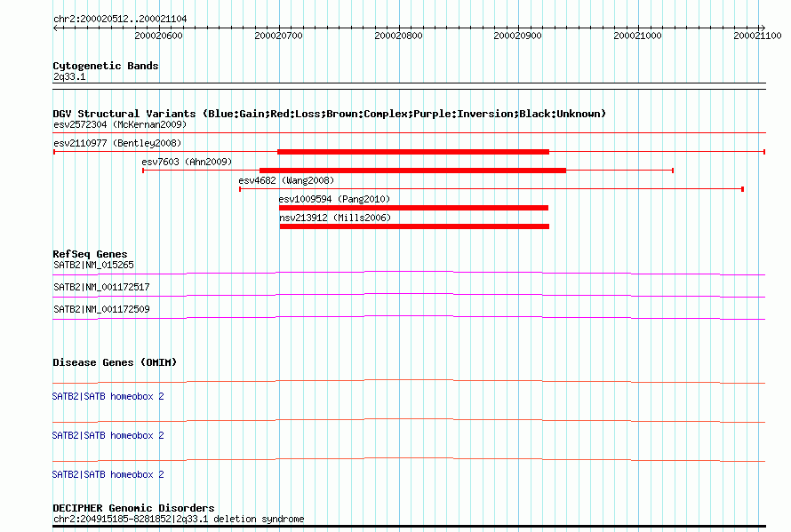791x532 pixels.
Task: Click the thick red bar of esv7603
Action: pos(412,171)
